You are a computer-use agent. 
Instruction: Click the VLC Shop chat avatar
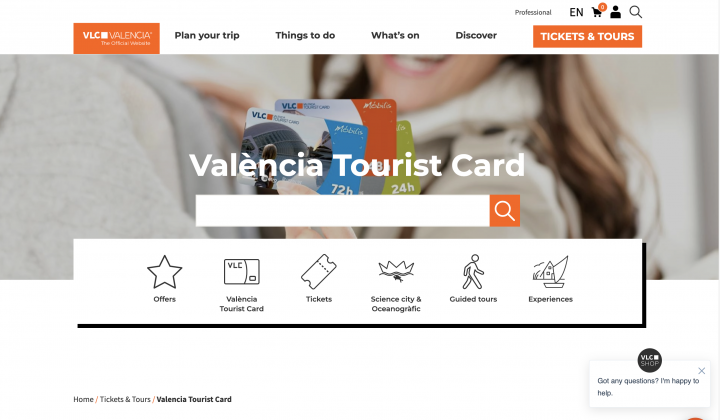click(x=649, y=360)
